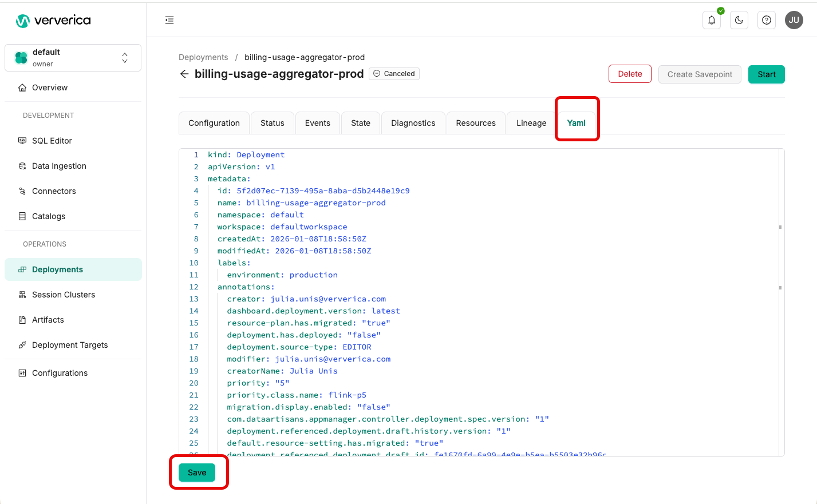Switch to the Diagnostics tab
Image resolution: width=817 pixels, height=504 pixels.
[x=413, y=122]
